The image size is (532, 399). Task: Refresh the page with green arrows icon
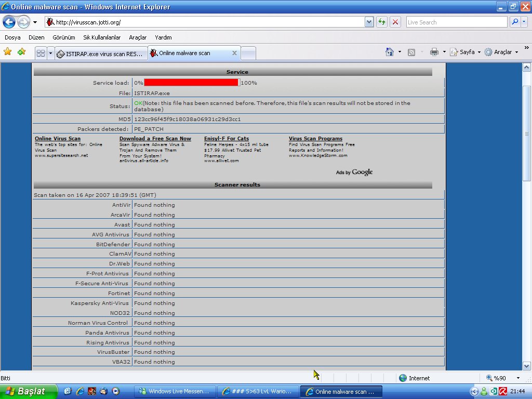click(x=382, y=22)
